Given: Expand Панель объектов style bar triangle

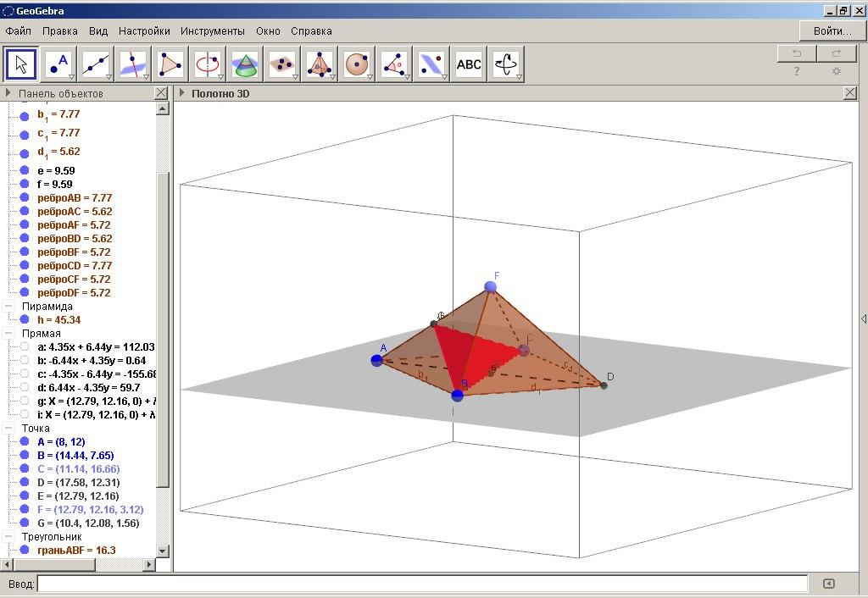Looking at the screenshot, I should click(x=8, y=93).
